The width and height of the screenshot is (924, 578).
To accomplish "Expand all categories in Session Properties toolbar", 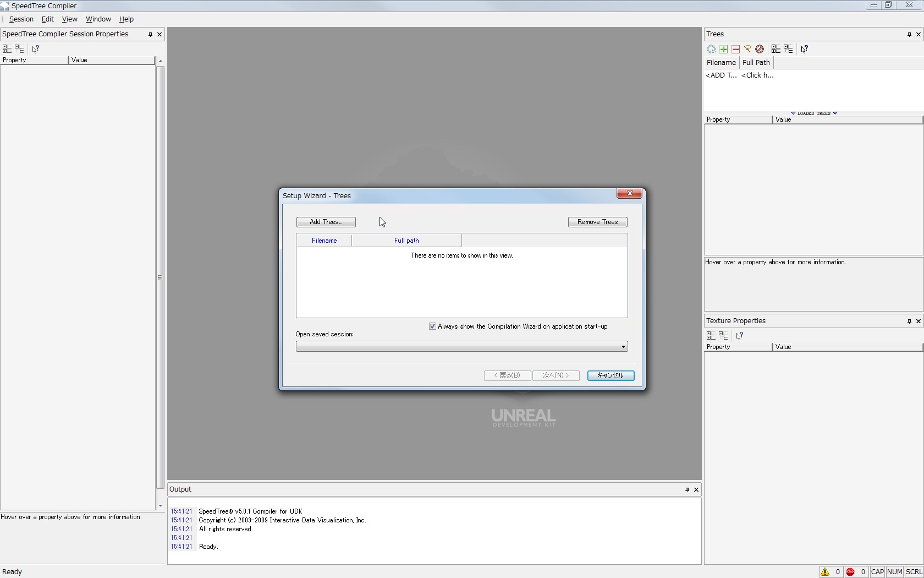I will (7, 49).
